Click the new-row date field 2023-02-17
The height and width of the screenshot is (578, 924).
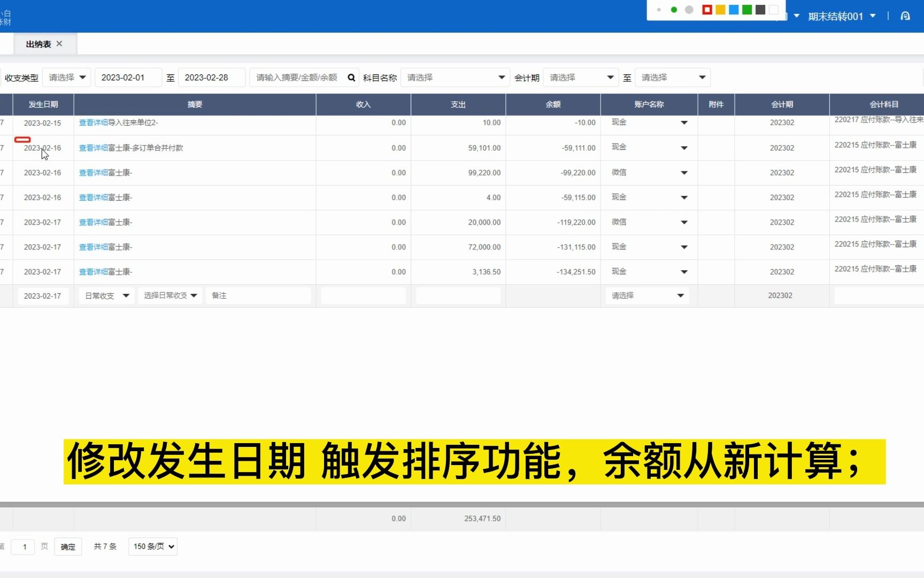tap(43, 295)
